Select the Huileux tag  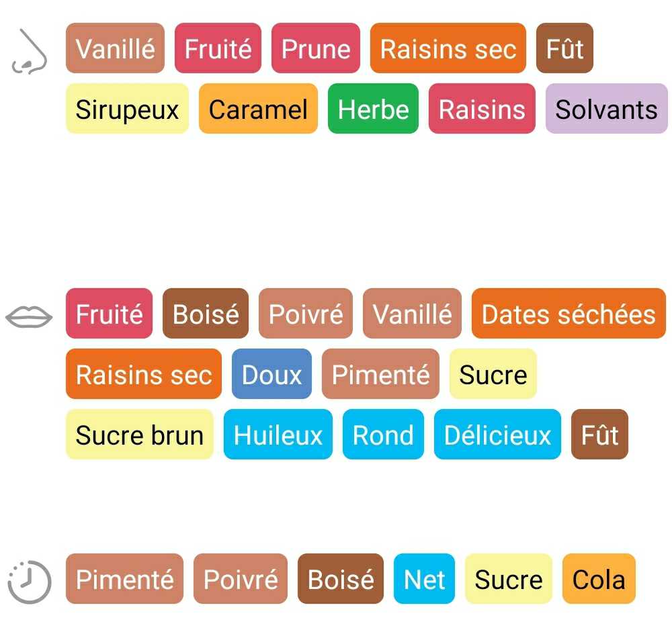click(x=278, y=435)
